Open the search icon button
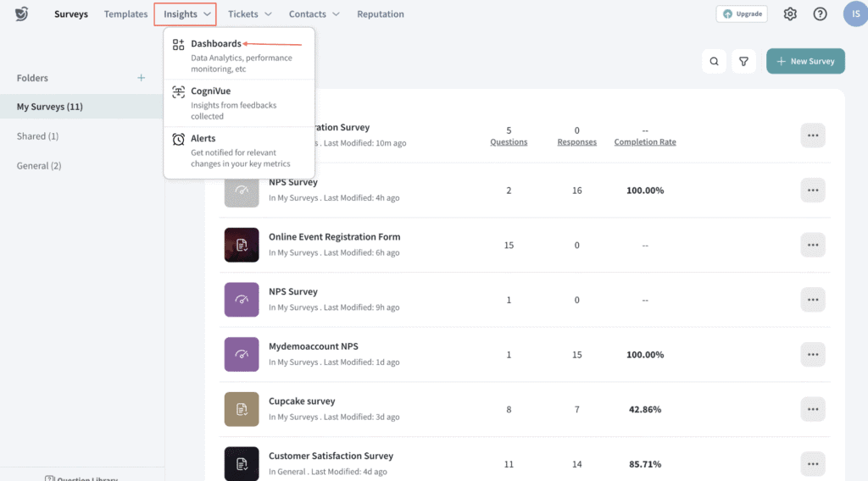This screenshot has height=481, width=868. [714, 61]
